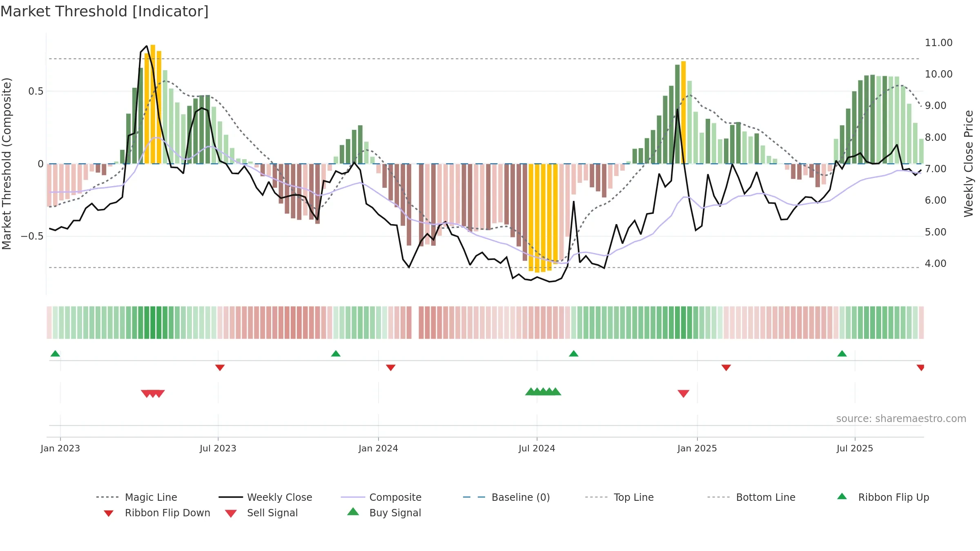Click the Jan 2023 axis label
This screenshot has width=980, height=551.
point(60,448)
